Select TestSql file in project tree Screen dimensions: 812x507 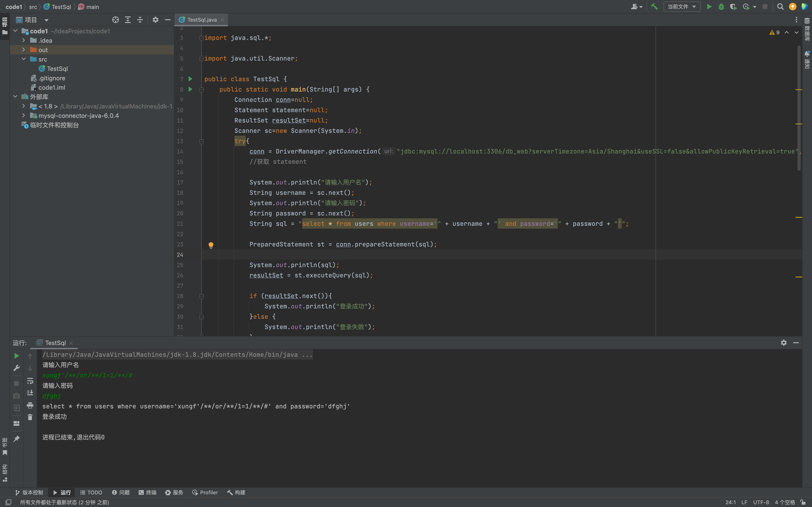coord(57,68)
